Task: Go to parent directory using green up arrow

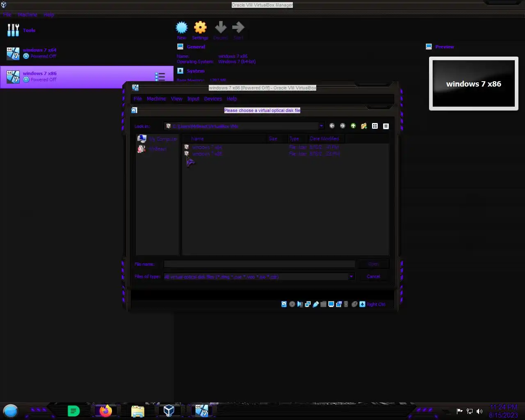Action: [x=353, y=126]
